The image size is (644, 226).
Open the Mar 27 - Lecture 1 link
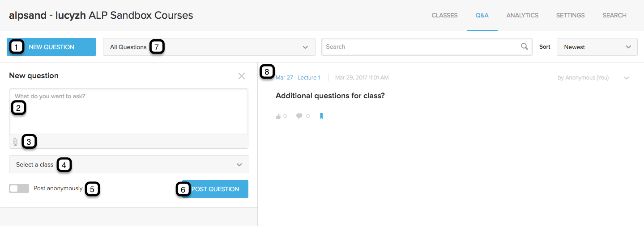click(298, 78)
